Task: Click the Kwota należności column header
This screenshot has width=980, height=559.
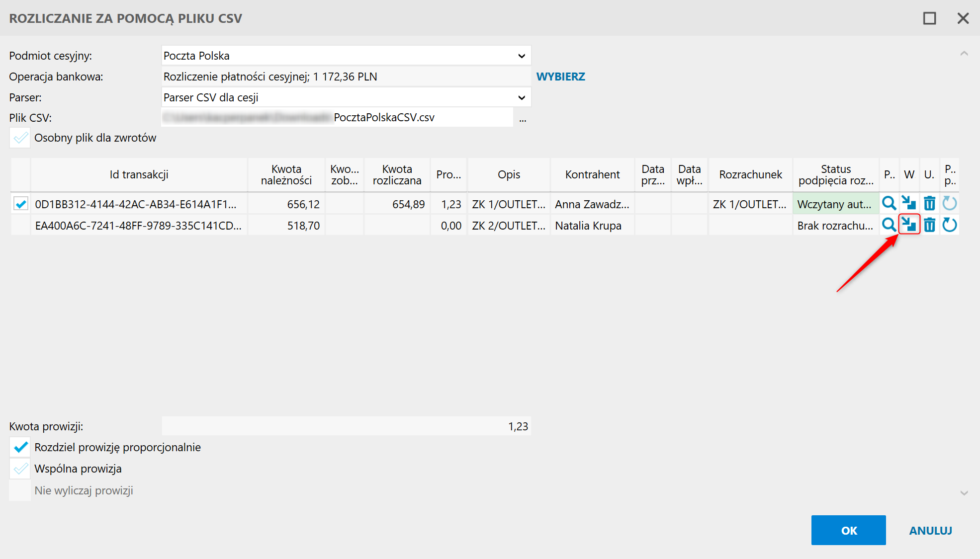Action: pos(286,175)
